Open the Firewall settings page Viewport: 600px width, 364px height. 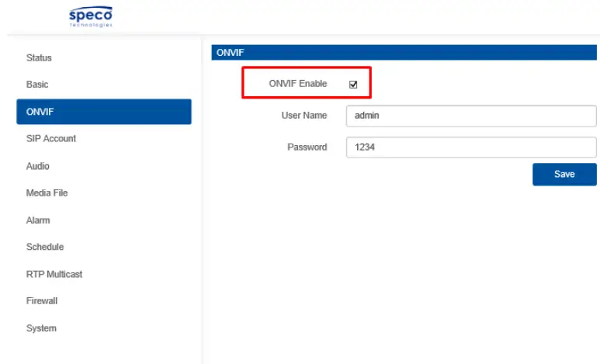coord(42,301)
